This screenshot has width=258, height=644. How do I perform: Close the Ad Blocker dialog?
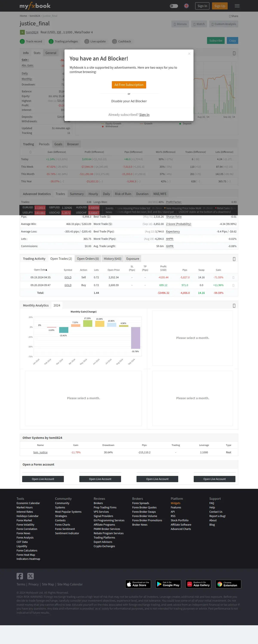pyautogui.click(x=189, y=54)
